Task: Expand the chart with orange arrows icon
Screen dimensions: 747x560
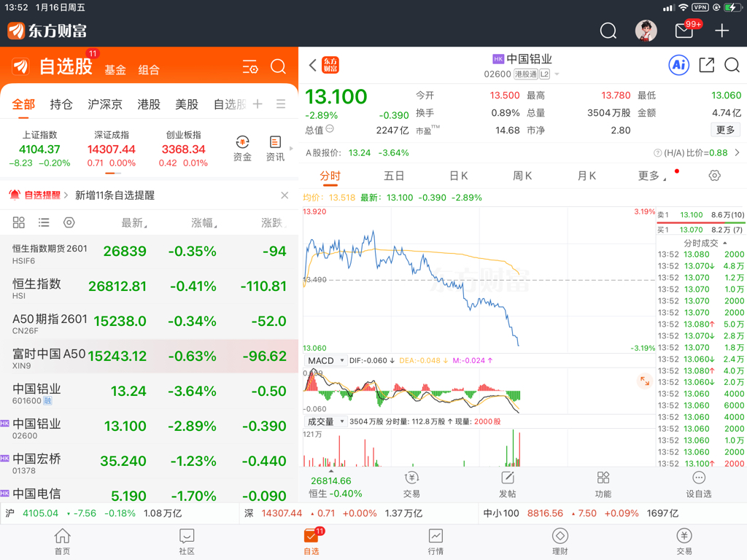Action: [645, 381]
